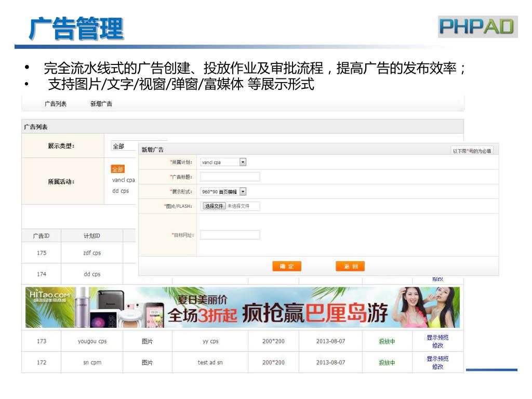532x399 pixels.
Task: Click the 投放中 status in row 172
Action: click(x=387, y=363)
